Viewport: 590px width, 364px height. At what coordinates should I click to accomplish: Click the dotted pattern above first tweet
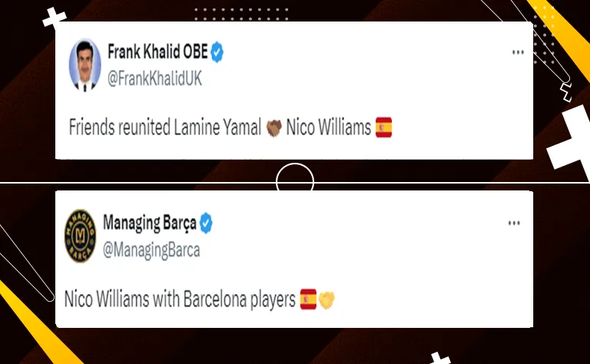241,15
